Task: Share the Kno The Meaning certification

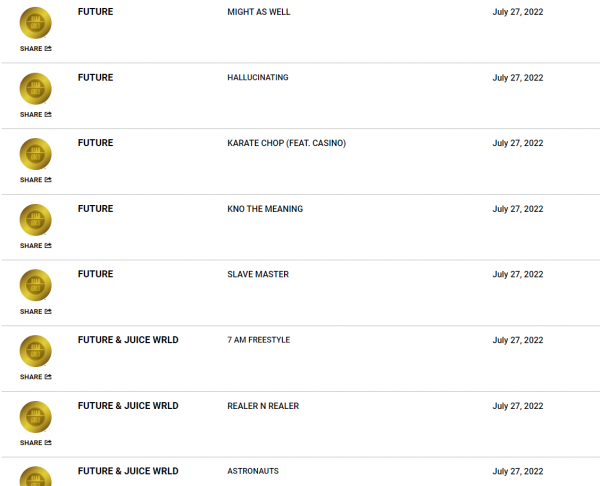Action: click(36, 246)
